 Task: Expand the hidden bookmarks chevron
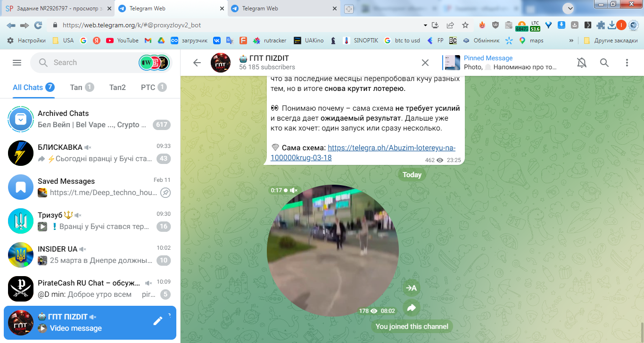(x=571, y=41)
